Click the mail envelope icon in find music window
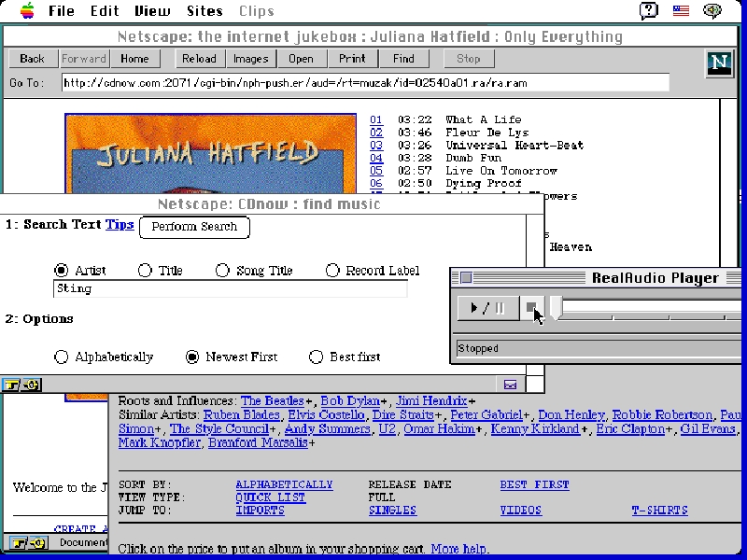The image size is (747, 560). click(x=510, y=385)
